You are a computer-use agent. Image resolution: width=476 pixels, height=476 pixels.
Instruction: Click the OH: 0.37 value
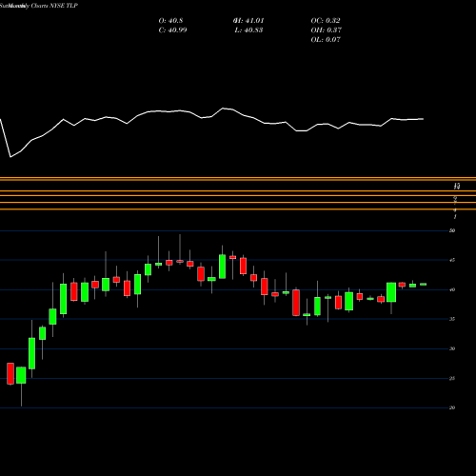coord(327,30)
